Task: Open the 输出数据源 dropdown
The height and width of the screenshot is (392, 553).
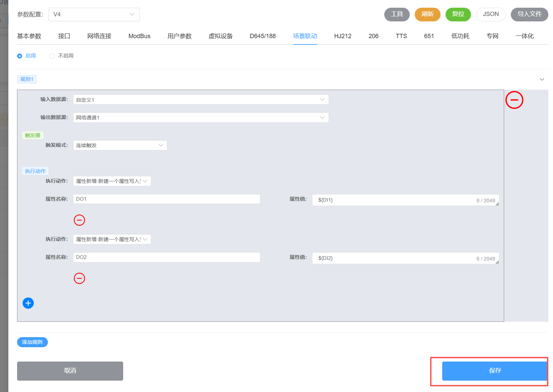Action: [x=201, y=117]
